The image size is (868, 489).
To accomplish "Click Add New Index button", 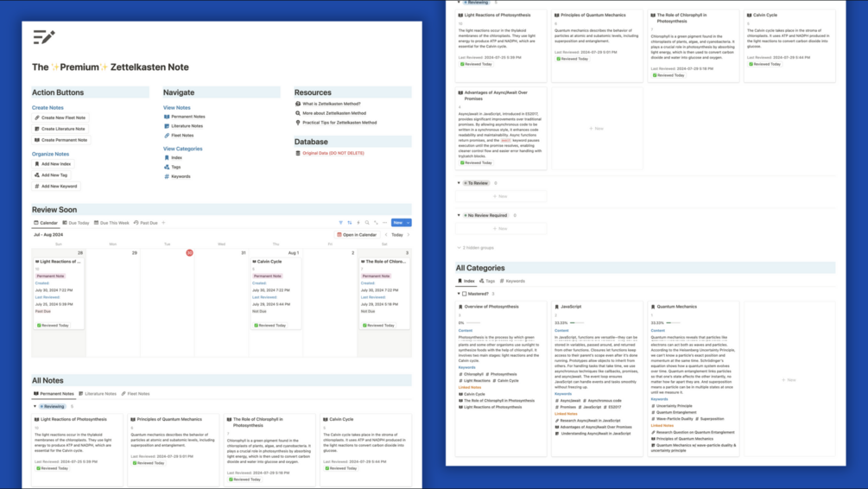I will coord(54,164).
